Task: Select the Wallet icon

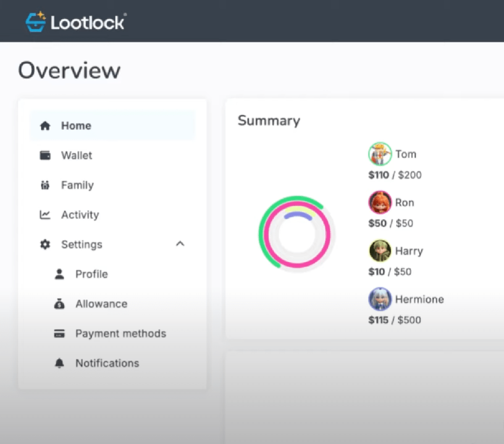Action: pyautogui.click(x=45, y=155)
